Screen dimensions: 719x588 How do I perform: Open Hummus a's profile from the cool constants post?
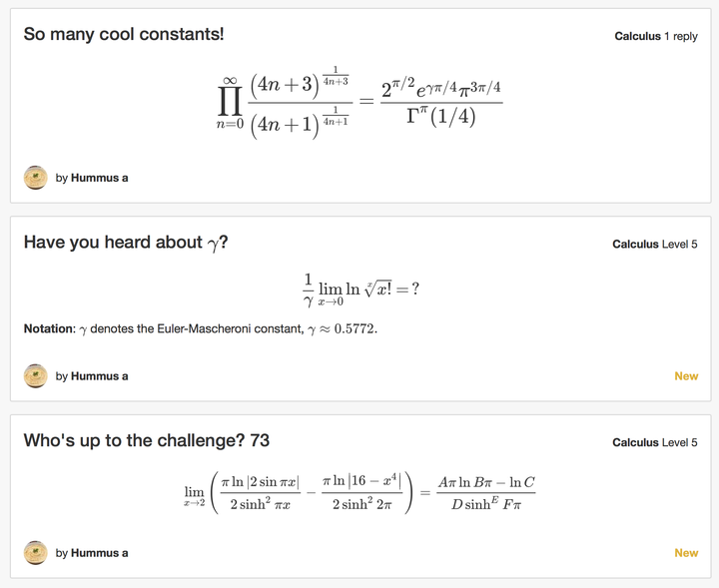(99, 178)
